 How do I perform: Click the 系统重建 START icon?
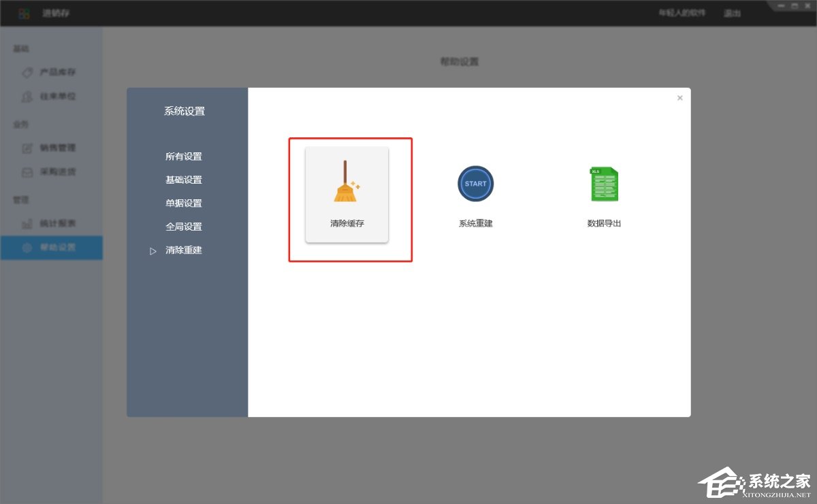(475, 184)
